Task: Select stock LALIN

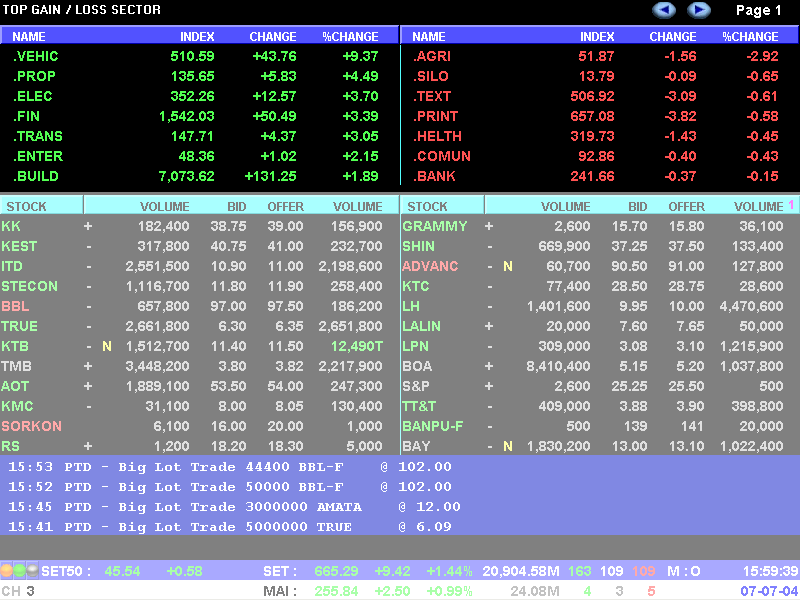Action: click(421, 326)
